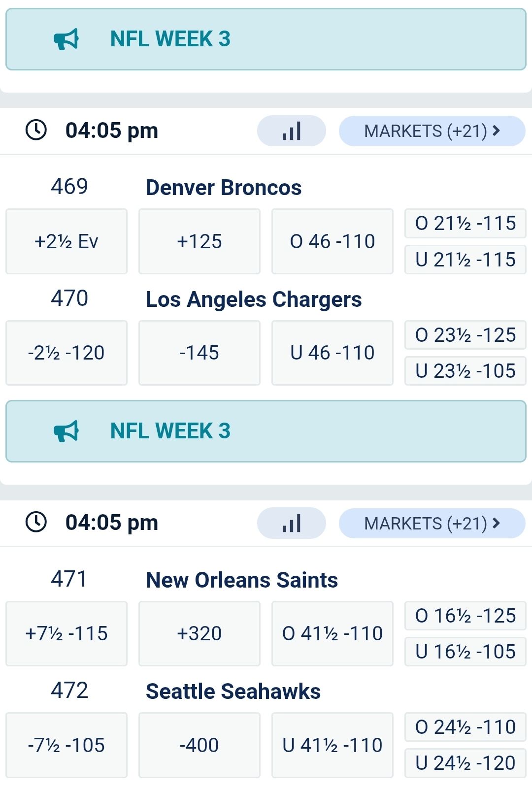
Task: Open stats chart for Saints-Seahawks game
Action: [x=292, y=523]
